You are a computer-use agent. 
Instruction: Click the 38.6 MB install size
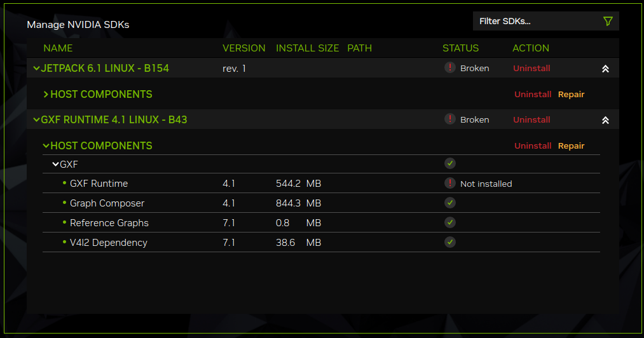point(299,243)
